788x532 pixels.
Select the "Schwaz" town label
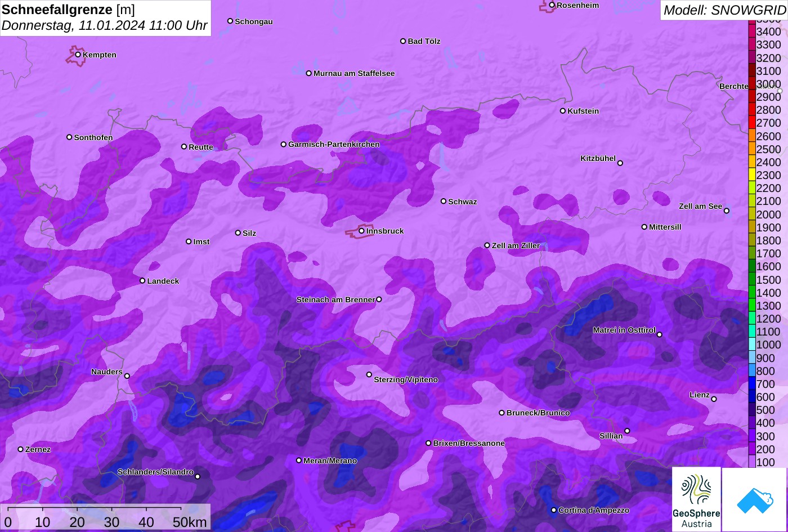pyautogui.click(x=463, y=202)
